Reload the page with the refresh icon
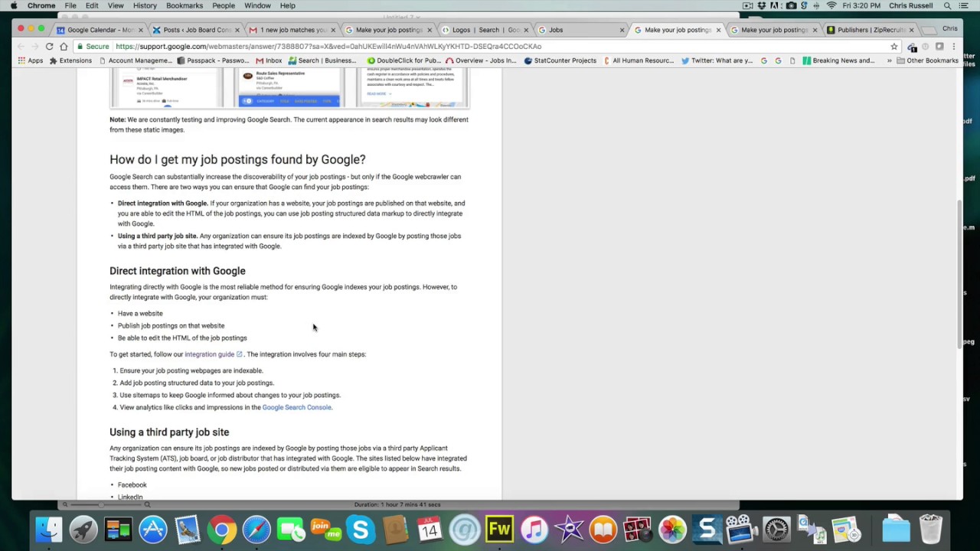 point(50,46)
